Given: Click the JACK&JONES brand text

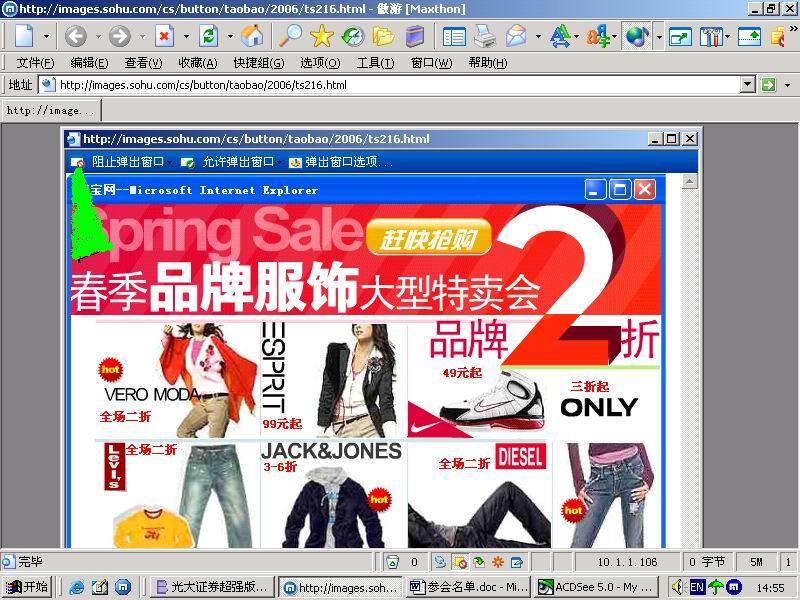Looking at the screenshot, I should [x=331, y=451].
